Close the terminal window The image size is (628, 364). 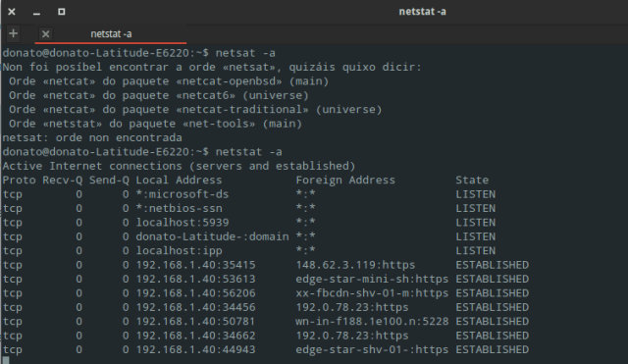tap(12, 12)
